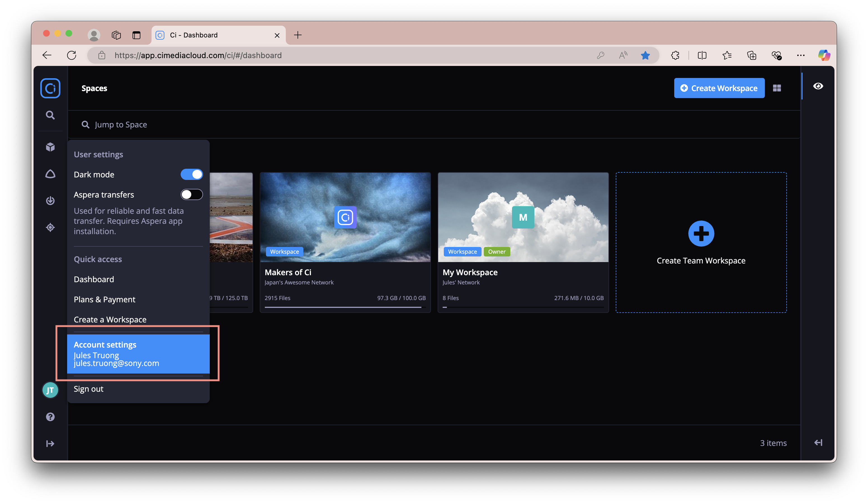868x504 pixels.
Task: Switch to grid view layout icon
Action: pos(777,88)
